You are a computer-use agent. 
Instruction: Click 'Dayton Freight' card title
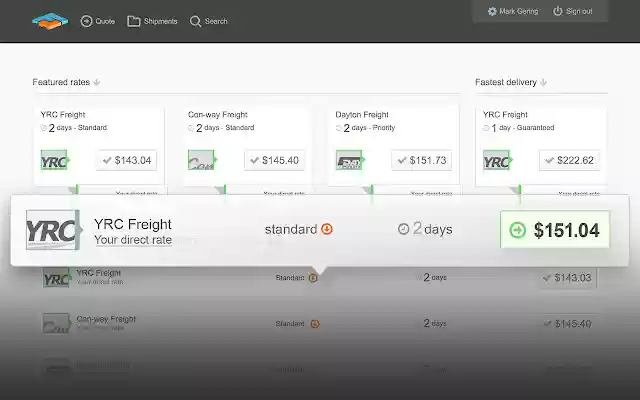point(362,115)
